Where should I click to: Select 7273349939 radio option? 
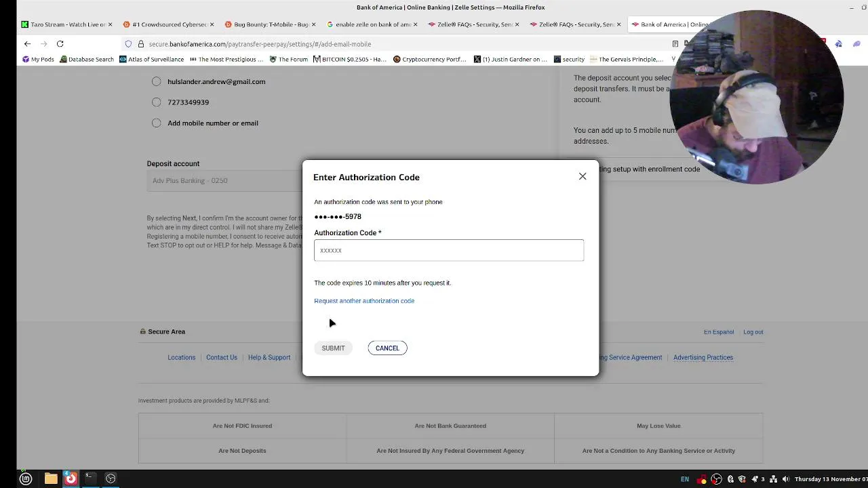[157, 102]
